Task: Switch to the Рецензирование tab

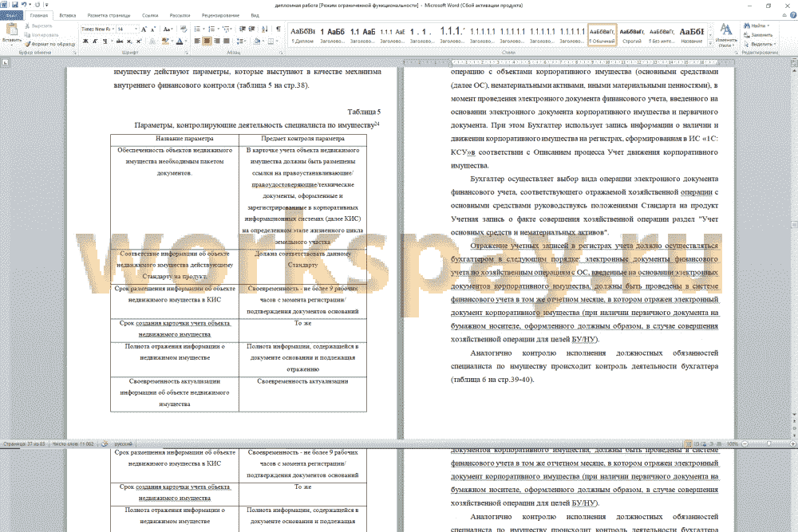Action: [220, 16]
